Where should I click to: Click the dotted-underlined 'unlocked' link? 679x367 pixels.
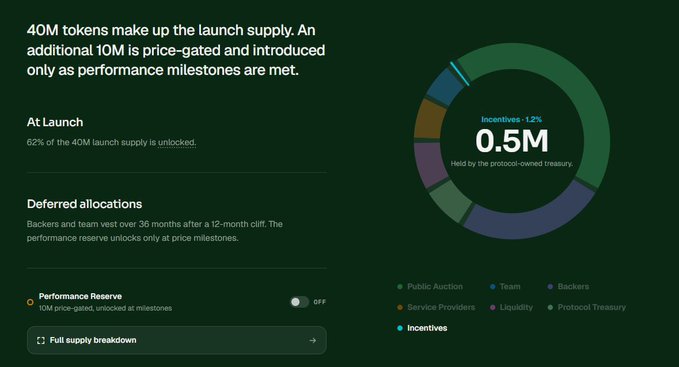[177, 142]
